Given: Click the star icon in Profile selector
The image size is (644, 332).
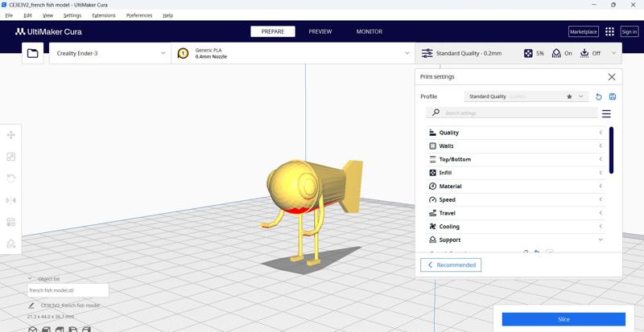Looking at the screenshot, I should coord(569,96).
